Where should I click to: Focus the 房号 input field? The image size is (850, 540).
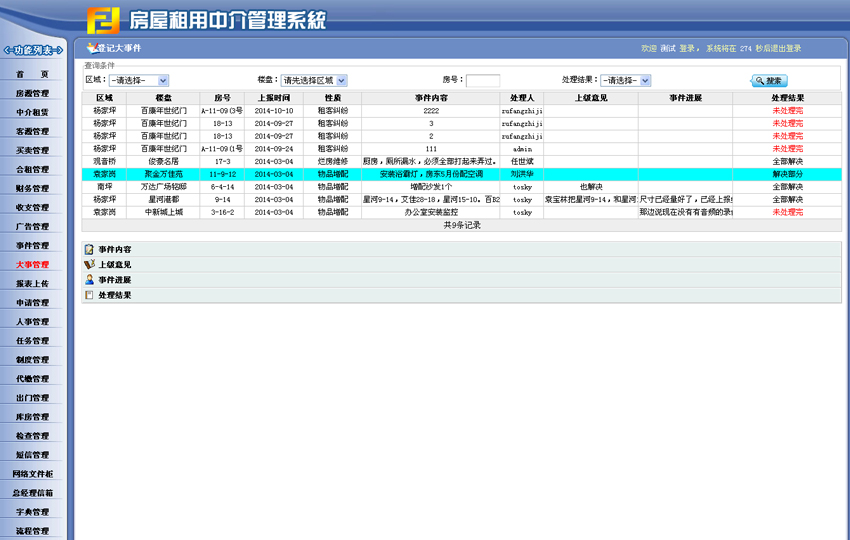coord(483,80)
